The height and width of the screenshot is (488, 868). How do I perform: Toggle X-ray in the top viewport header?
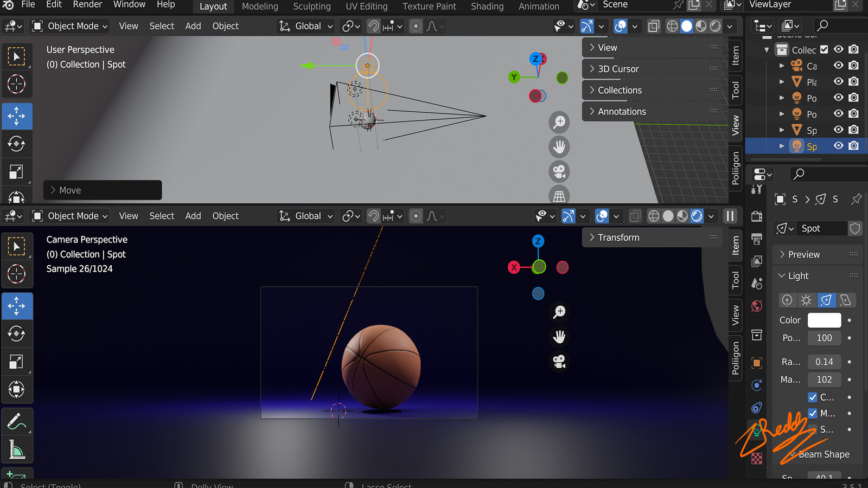tap(654, 26)
